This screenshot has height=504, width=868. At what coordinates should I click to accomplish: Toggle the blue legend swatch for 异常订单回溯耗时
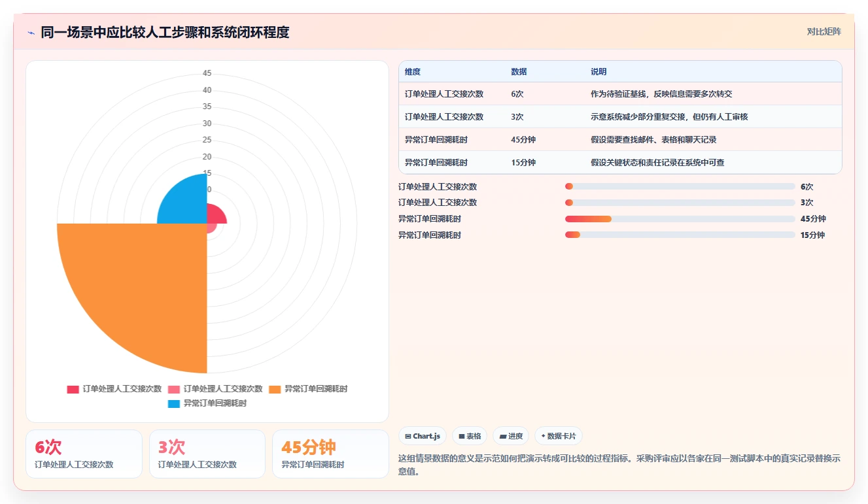point(174,404)
